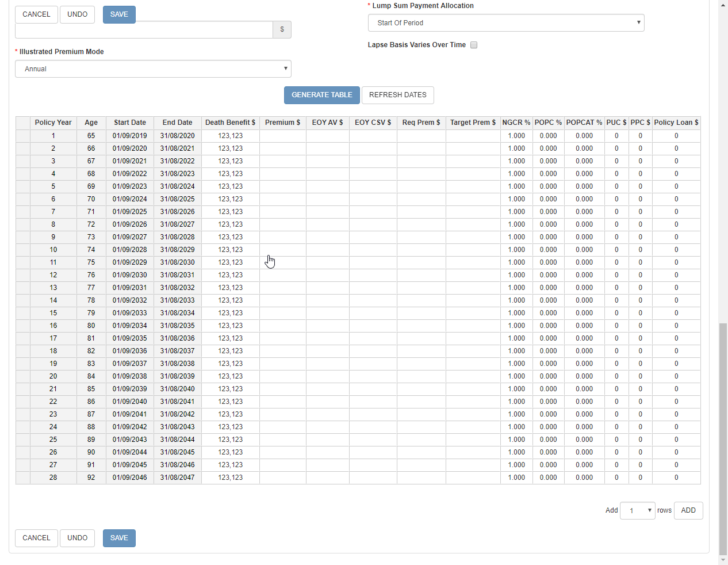Enable Lapse Basis Varies Over Time checkbox

474,45
